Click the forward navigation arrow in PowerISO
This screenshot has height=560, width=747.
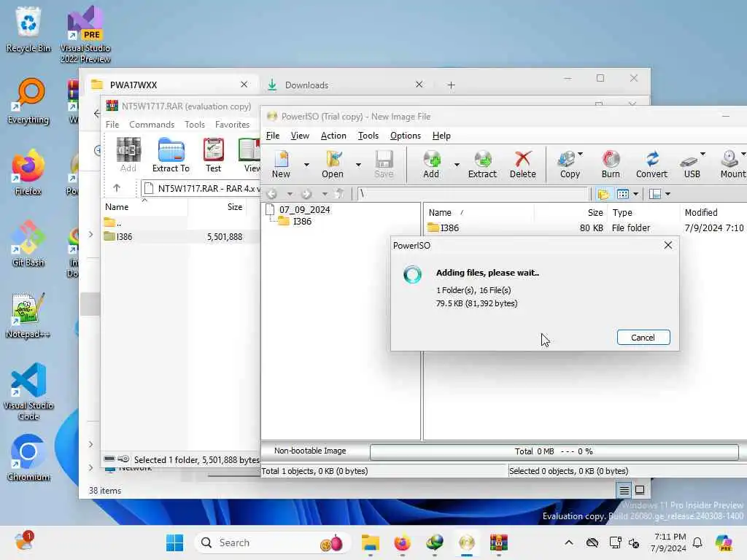306,194
